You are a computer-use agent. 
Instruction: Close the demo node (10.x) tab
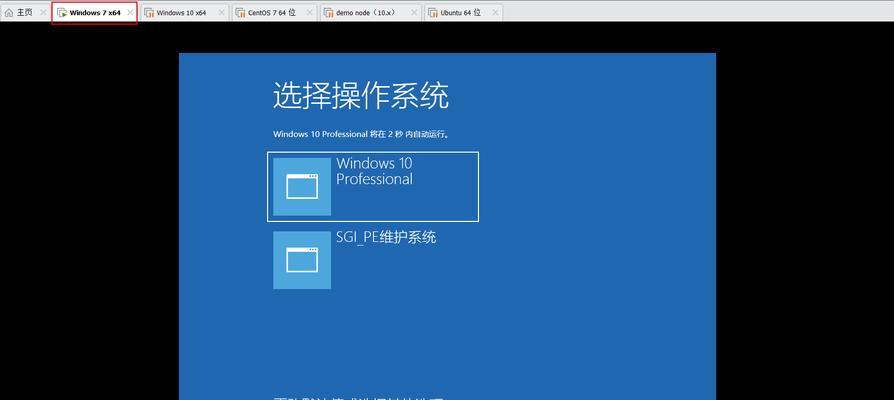(414, 13)
